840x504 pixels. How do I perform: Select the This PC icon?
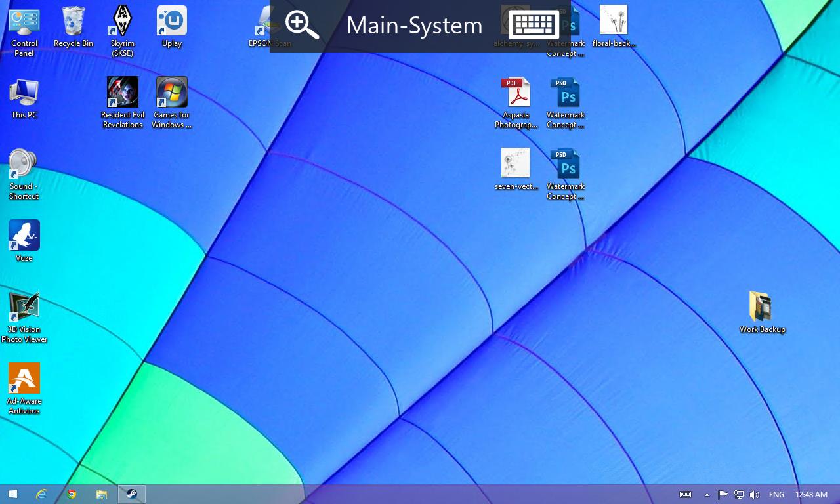[x=24, y=98]
